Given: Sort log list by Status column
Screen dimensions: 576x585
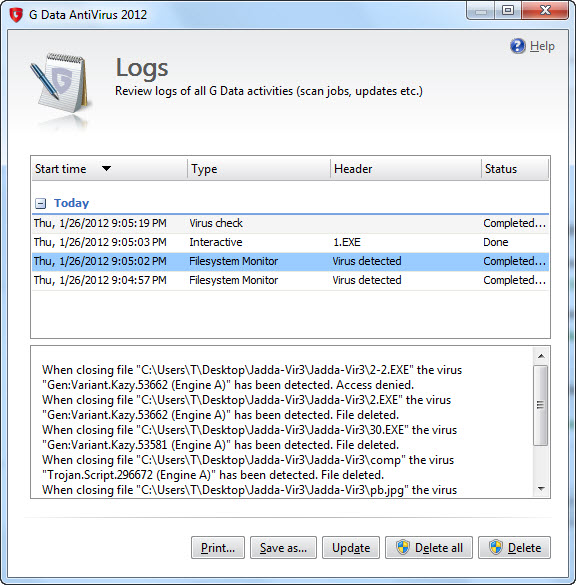Looking at the screenshot, I should [515, 169].
